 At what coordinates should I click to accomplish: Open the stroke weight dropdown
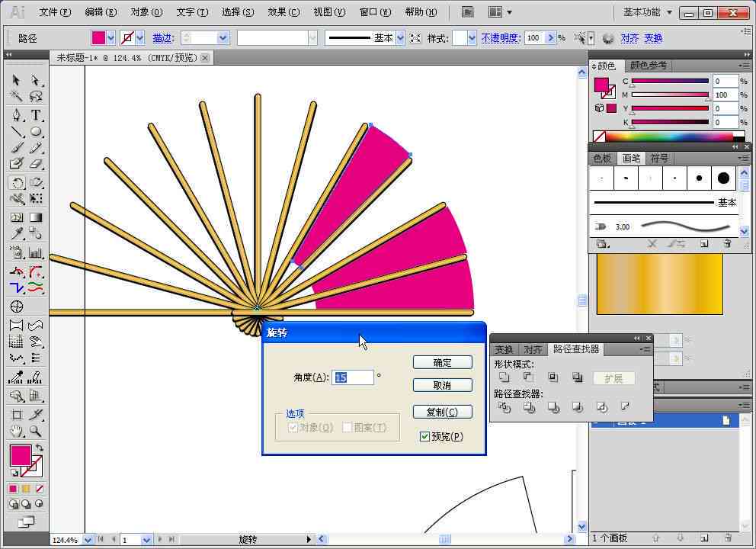[223, 37]
